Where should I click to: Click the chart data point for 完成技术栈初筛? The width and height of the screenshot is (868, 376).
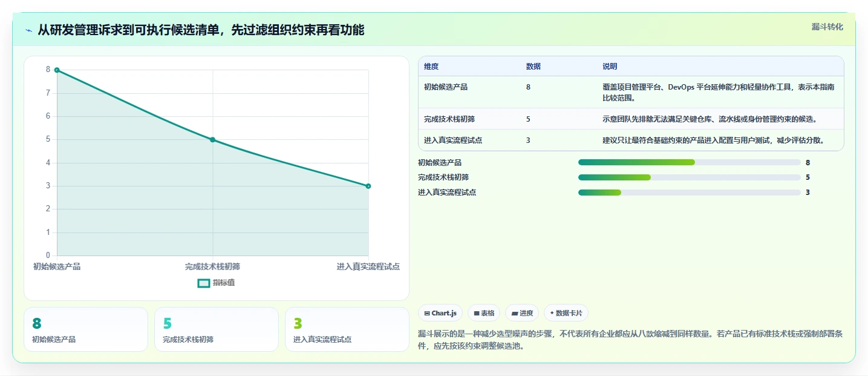212,140
